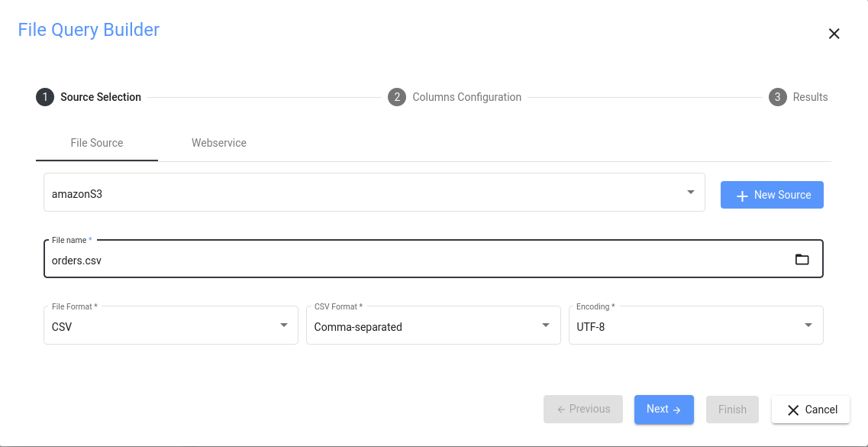
Task: Click step 3 circle for Results
Action: (777, 97)
